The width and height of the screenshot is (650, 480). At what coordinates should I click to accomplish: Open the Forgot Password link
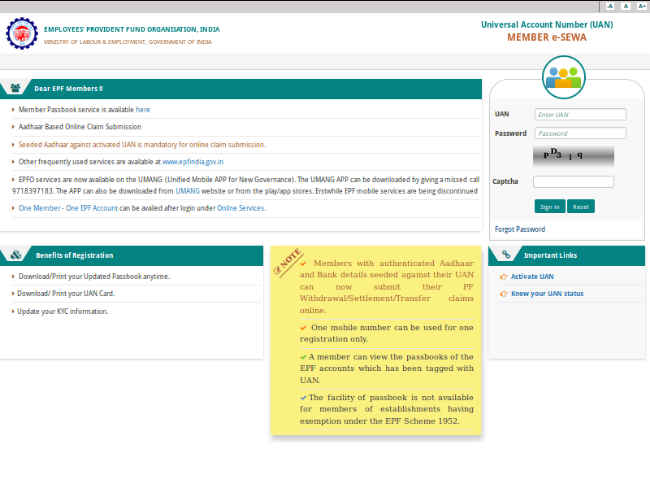coord(520,229)
